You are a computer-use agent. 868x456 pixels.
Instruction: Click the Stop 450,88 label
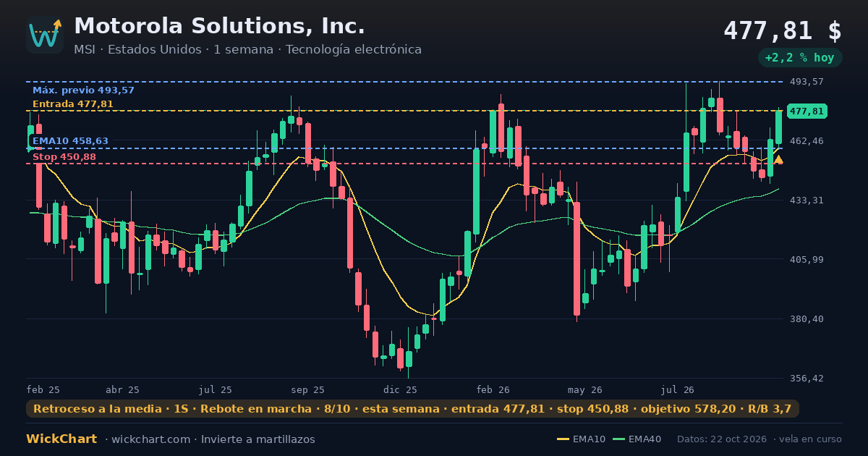click(64, 157)
